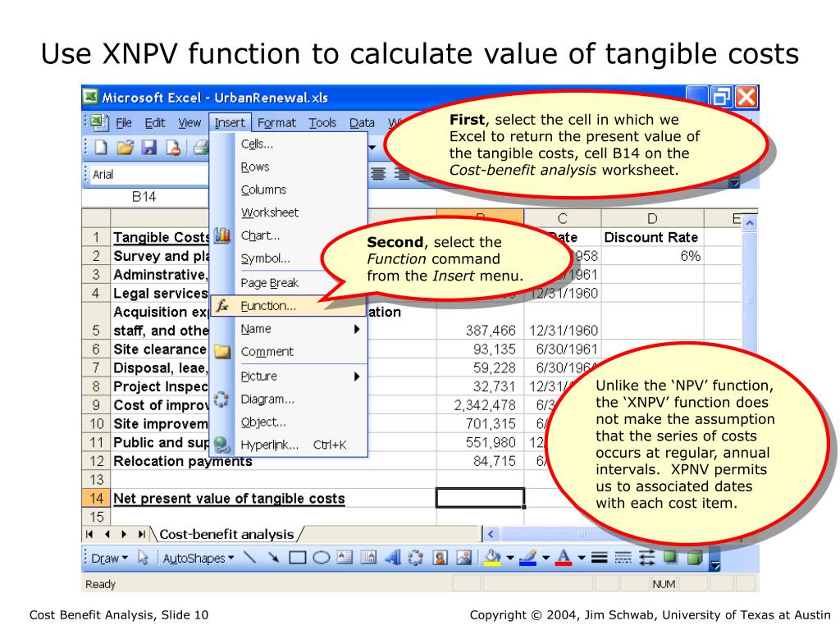Click the Text Box tool

click(x=345, y=558)
